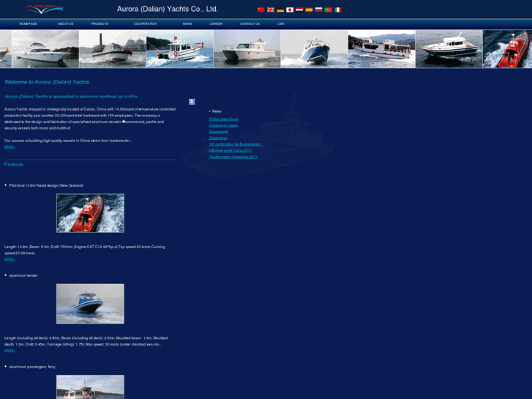Open the orange pilot boat product thumbnail
Image resolution: width=532 pixels, height=399 pixels.
pos(90,213)
